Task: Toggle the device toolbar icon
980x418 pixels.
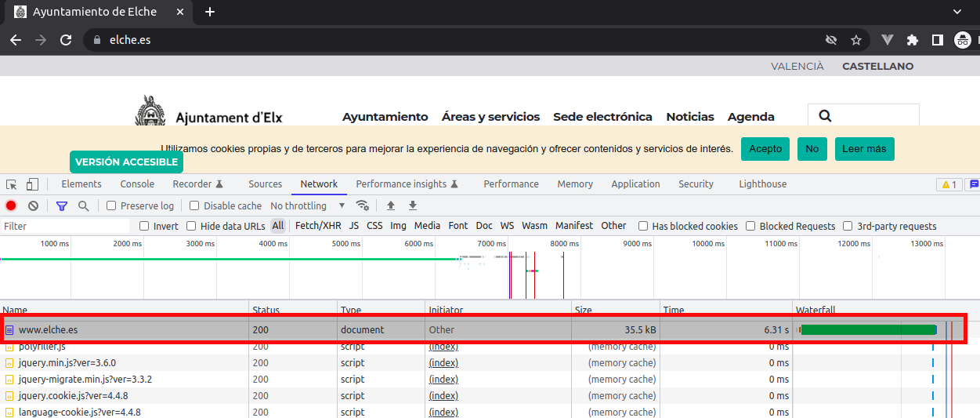Action: [x=32, y=184]
